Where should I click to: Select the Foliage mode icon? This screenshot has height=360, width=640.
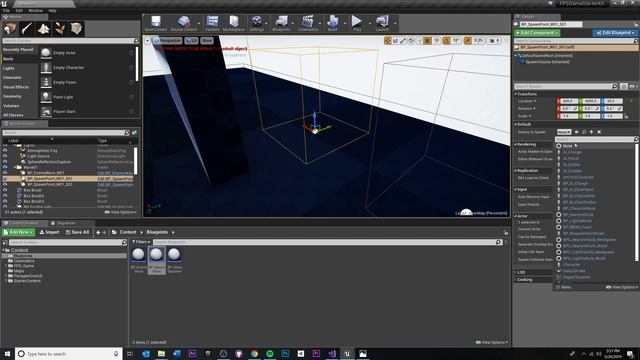[60, 29]
